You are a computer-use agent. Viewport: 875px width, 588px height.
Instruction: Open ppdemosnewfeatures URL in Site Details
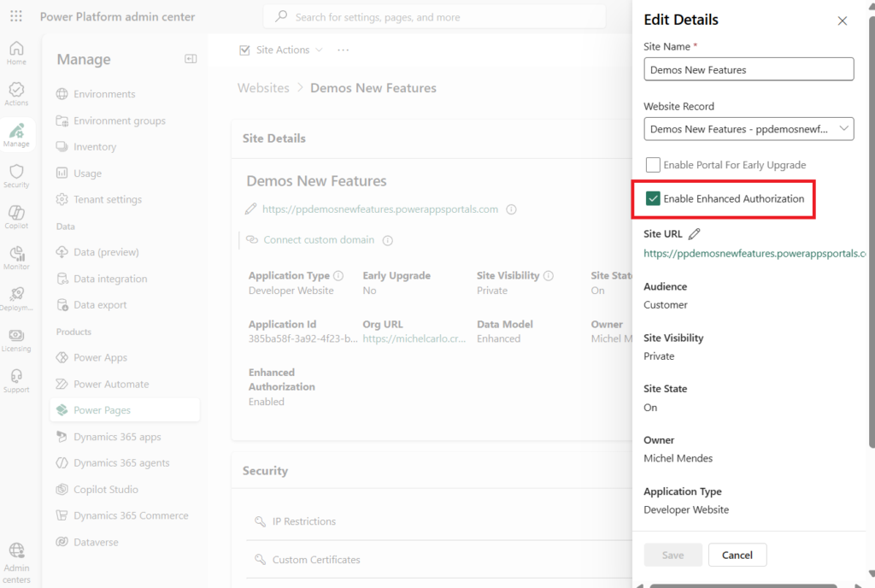coord(380,209)
